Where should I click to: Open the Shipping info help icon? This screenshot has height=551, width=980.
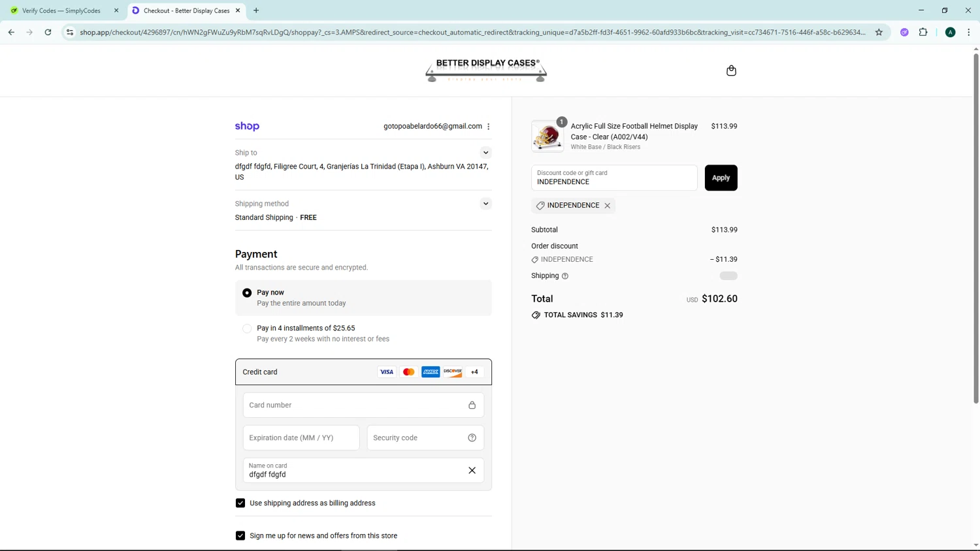565,276
